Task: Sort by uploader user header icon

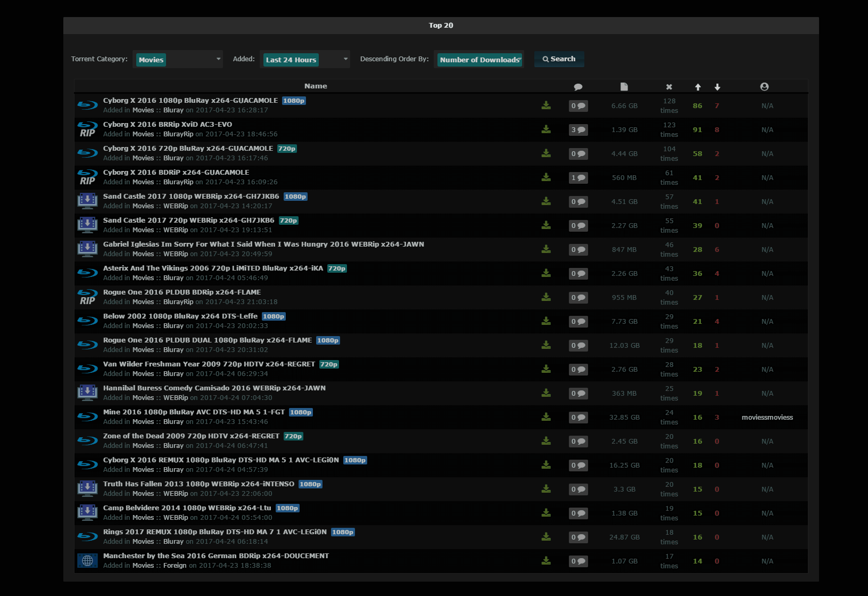Action: pos(764,86)
